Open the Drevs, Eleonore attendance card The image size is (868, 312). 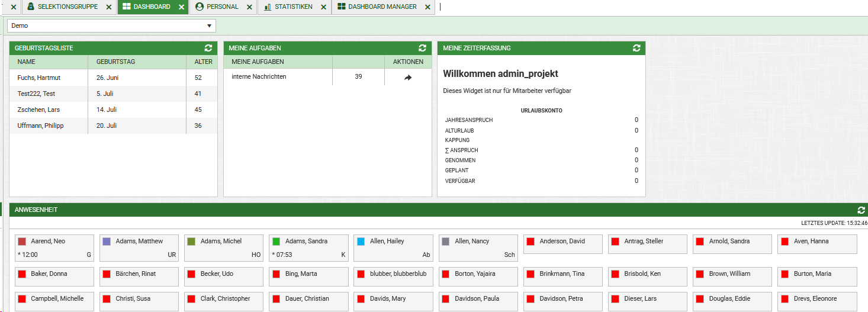click(x=817, y=301)
